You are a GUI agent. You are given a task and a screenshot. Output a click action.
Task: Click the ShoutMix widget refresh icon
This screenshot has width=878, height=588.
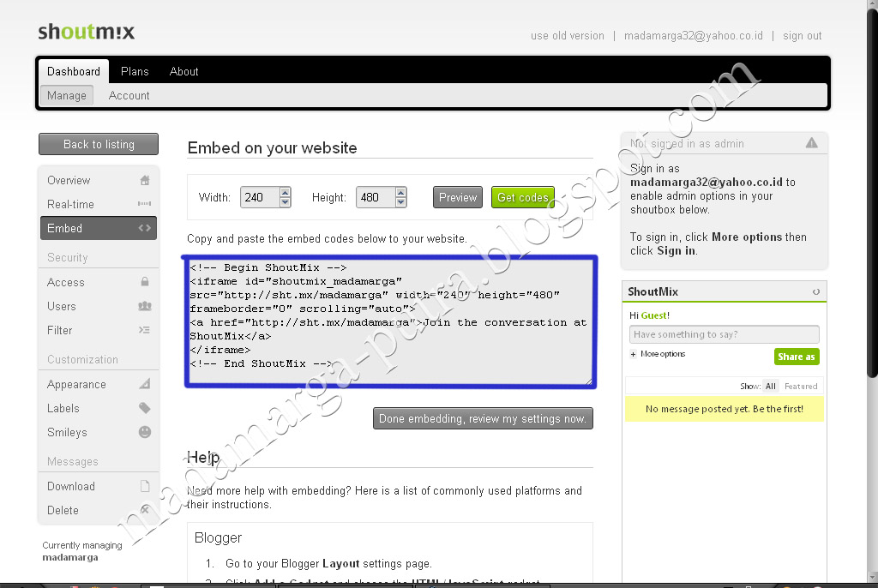[816, 291]
